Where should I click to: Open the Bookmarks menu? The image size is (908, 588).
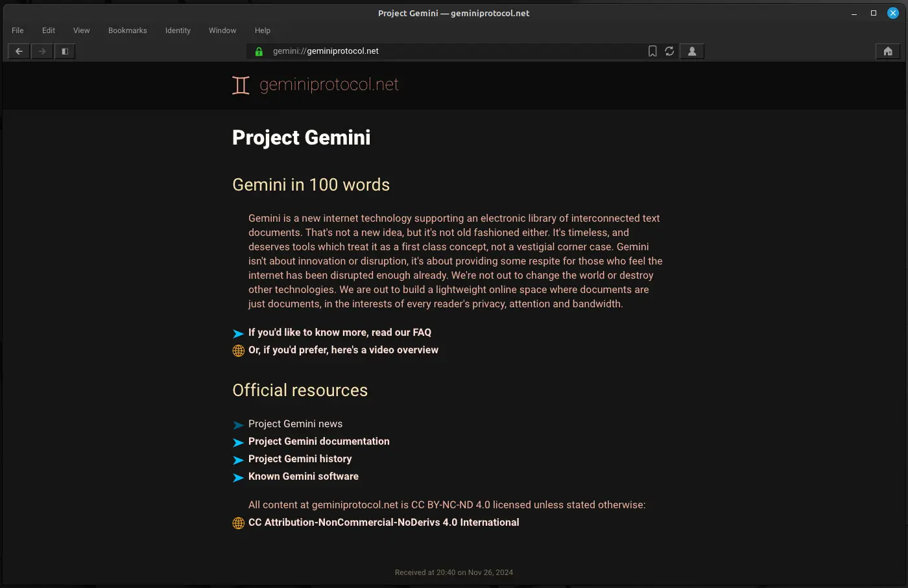tap(127, 30)
